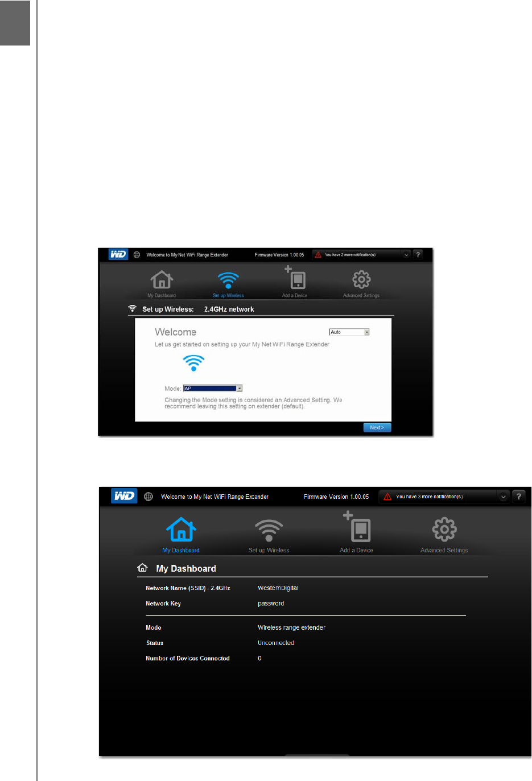Screen dimensions: 532x781
Task: Open the Mode dropdown showing AP
Action: point(213,389)
